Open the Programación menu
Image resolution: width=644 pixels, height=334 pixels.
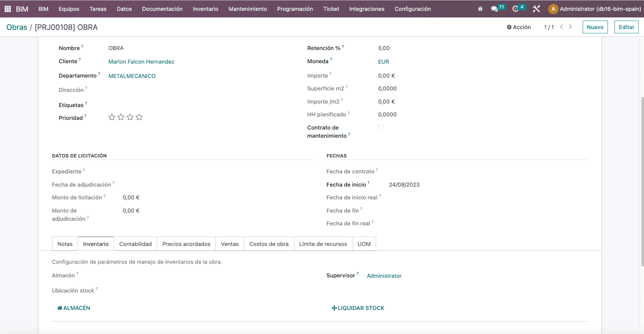[295, 9]
